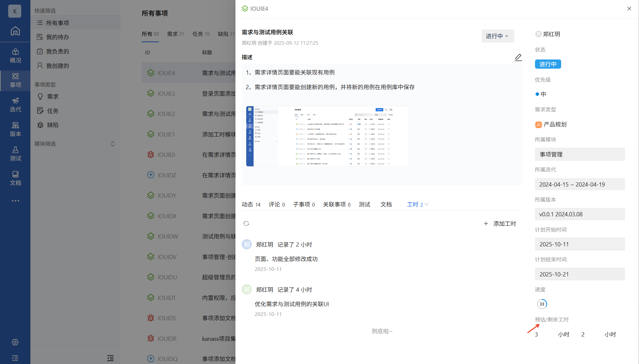The height and width of the screenshot is (364, 639).
Task: Click the progress circle showing 33
Action: tap(542, 304)
